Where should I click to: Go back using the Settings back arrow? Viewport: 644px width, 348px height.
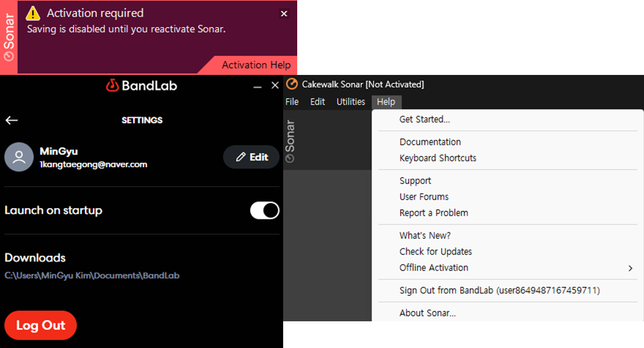(x=12, y=120)
